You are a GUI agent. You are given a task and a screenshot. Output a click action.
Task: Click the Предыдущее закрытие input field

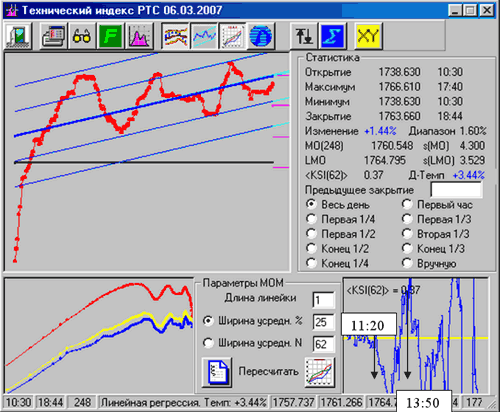pos(456,190)
